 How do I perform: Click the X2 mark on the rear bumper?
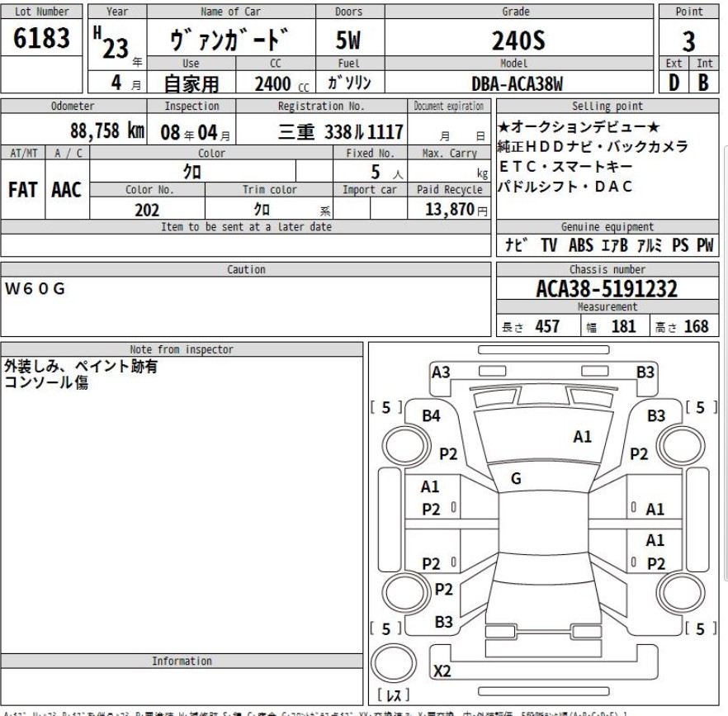[x=443, y=672]
